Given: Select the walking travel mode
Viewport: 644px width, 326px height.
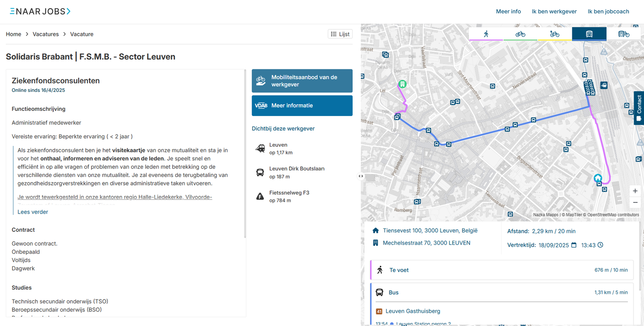Looking at the screenshot, I should [486, 34].
